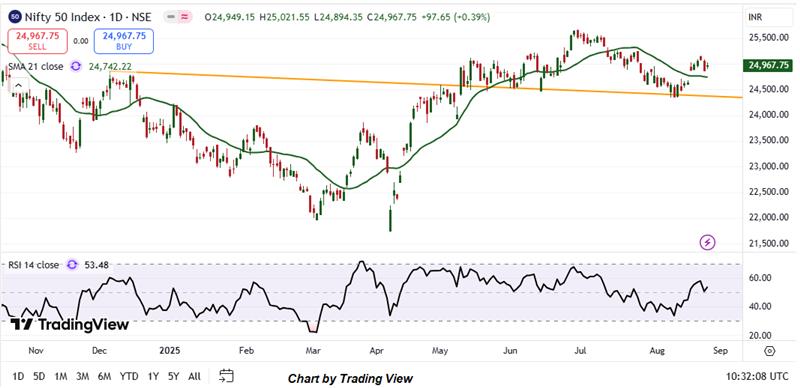Click the 22,000.00 price axis label
Image resolution: width=800 pixels, height=388 pixels.
click(768, 218)
